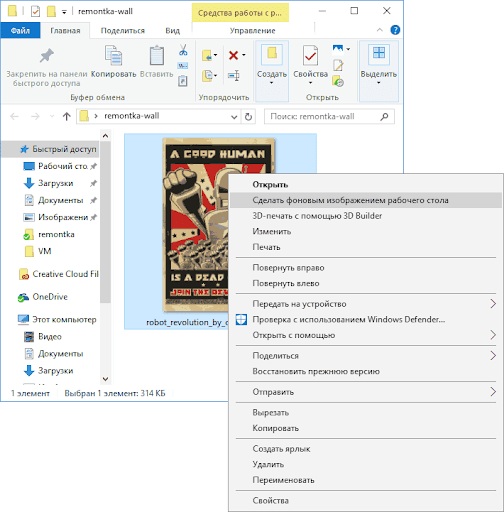Expand the Select dropdown in ribbon
The width and height of the screenshot is (504, 512).
click(378, 71)
